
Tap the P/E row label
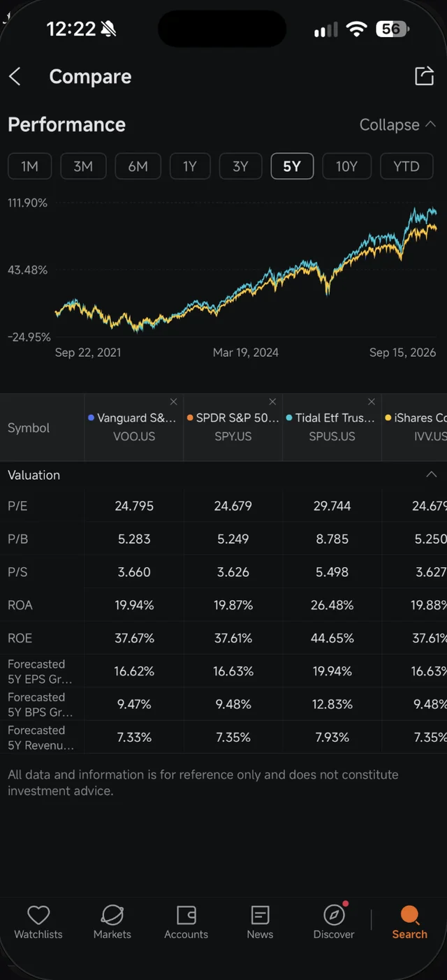click(x=17, y=506)
